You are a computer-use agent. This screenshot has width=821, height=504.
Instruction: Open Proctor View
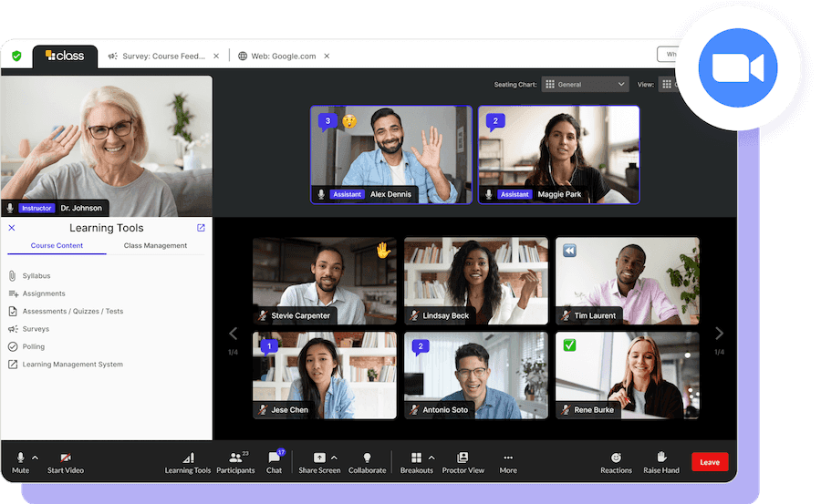click(462, 462)
